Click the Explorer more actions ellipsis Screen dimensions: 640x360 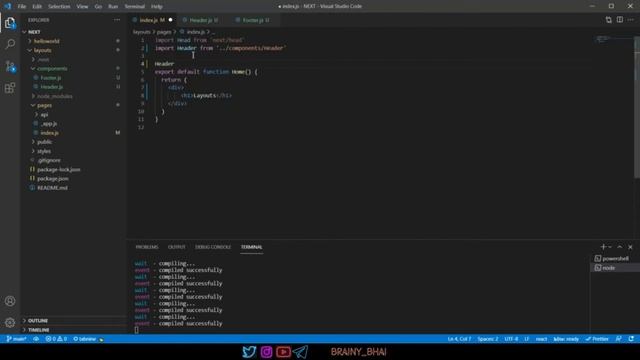coord(117,20)
